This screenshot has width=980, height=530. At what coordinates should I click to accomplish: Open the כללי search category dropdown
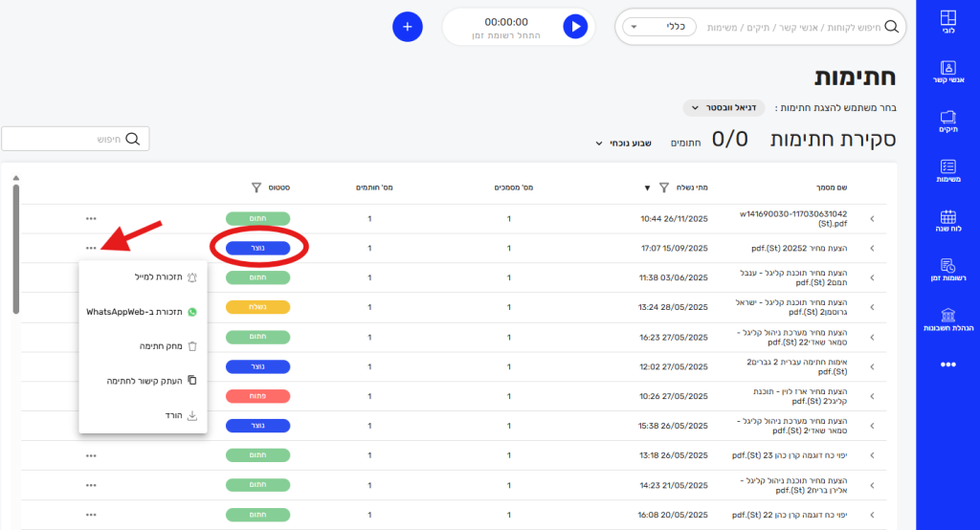660,27
